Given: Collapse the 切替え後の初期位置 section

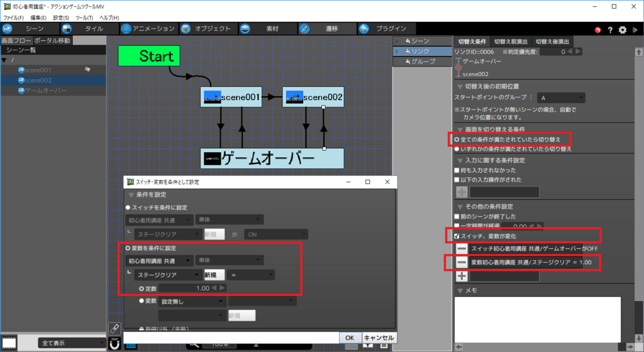Looking at the screenshot, I should click(460, 87).
